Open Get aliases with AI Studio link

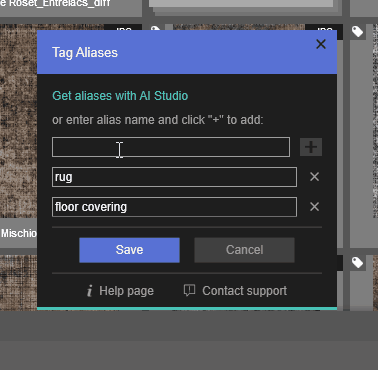tap(120, 96)
